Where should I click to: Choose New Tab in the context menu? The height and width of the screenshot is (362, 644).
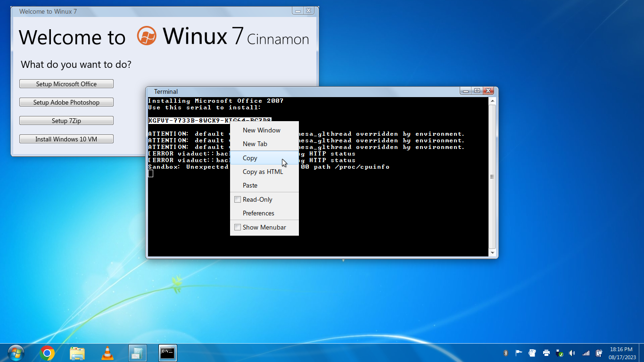(x=264, y=144)
